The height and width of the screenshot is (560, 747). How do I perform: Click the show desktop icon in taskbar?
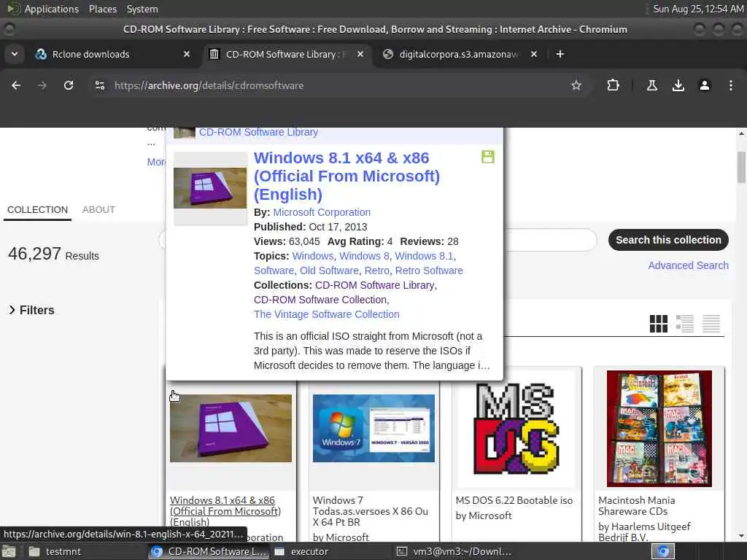(x=9, y=552)
